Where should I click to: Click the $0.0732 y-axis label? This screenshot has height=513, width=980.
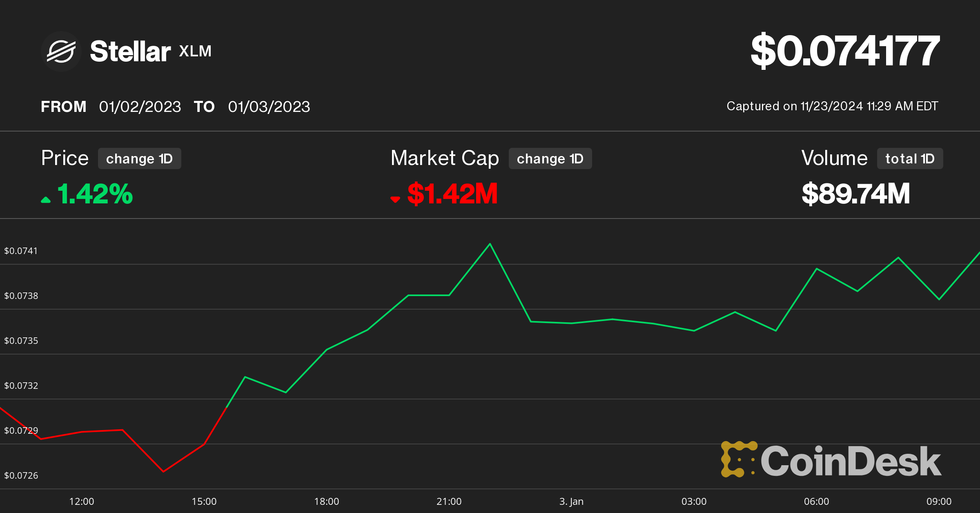(21, 386)
